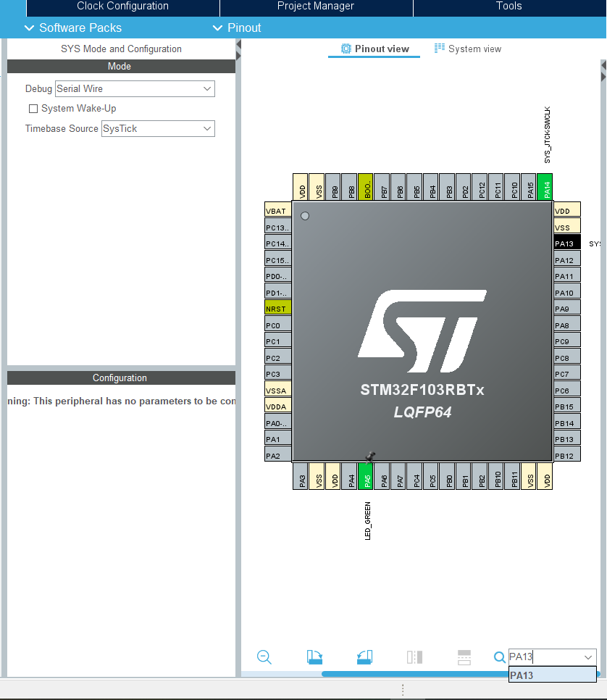607x700 pixels.
Task: Open the Debug mode dropdown
Action: tap(135, 88)
